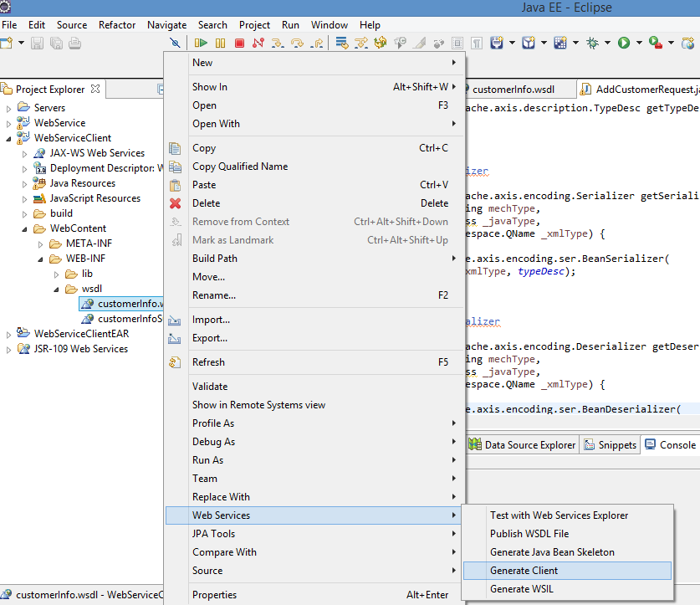
Task: Click the green Run toolbar button
Action: [624, 43]
